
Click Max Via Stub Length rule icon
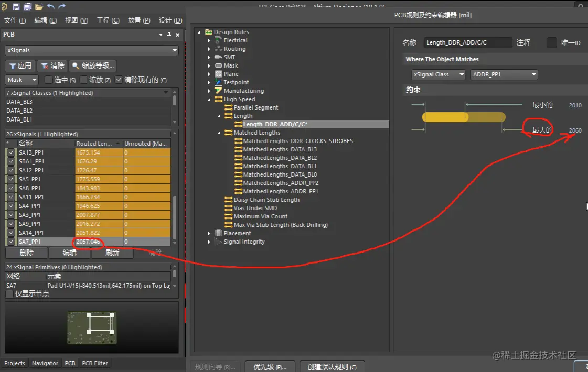click(228, 225)
